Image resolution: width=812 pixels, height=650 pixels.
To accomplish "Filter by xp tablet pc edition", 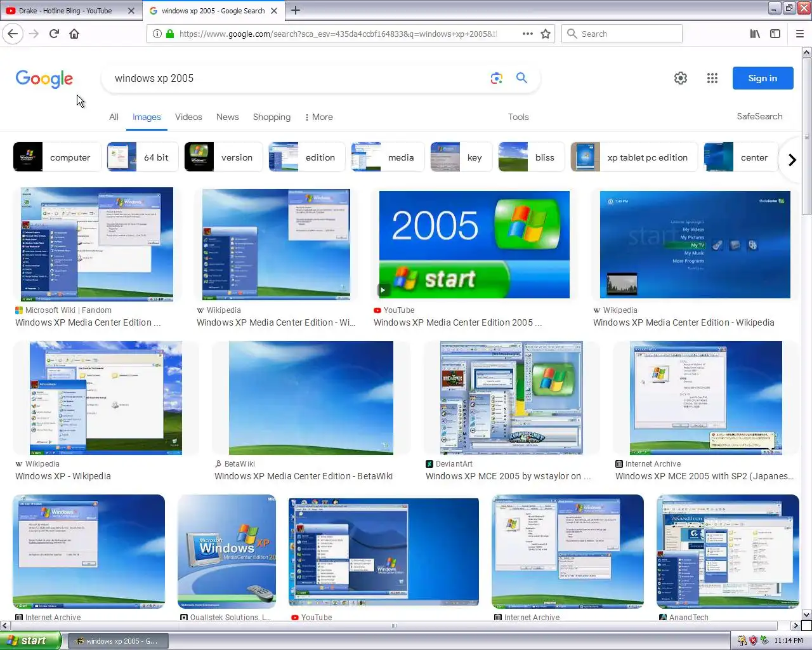I will (634, 157).
